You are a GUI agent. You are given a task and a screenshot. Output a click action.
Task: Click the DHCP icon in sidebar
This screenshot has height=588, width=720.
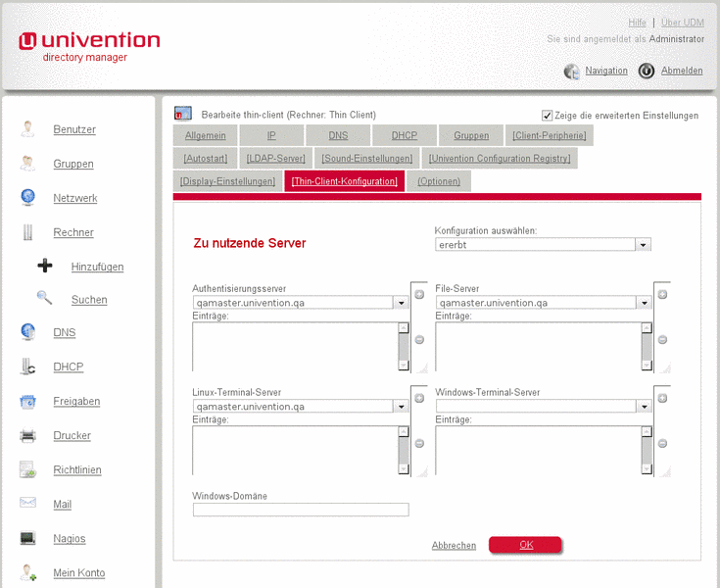[27, 367]
